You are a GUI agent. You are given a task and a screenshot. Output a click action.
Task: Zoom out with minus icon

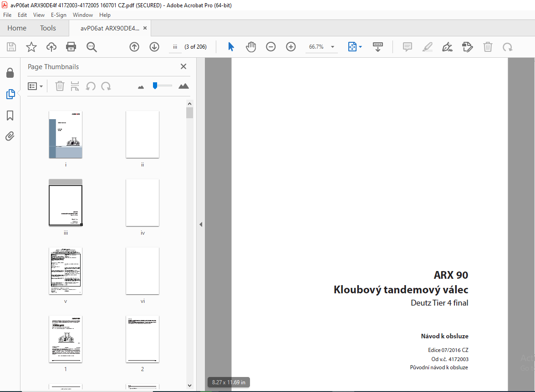(271, 47)
